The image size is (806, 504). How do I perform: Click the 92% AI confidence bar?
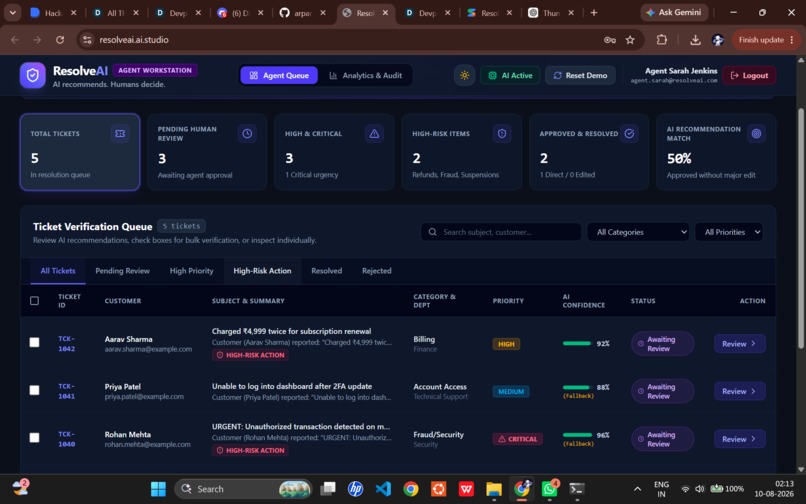pos(577,344)
